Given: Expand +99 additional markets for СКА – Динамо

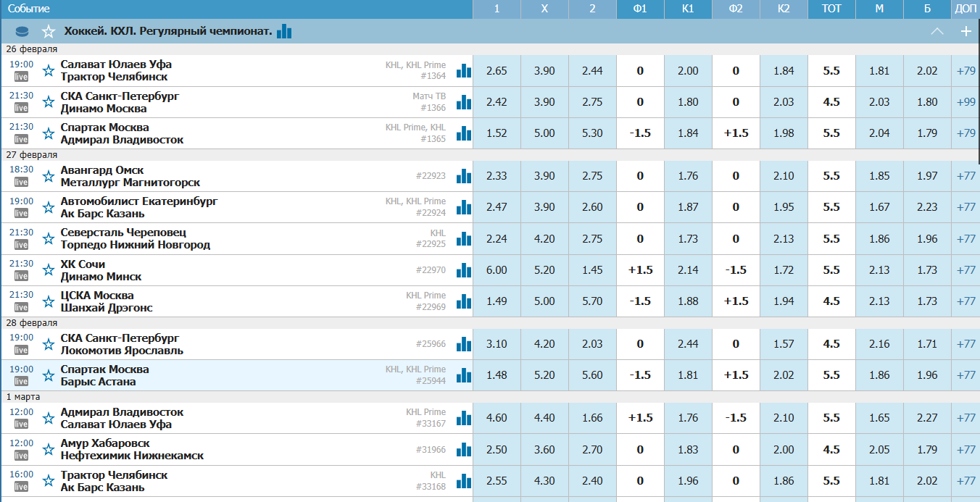Looking at the screenshot, I should [966, 102].
